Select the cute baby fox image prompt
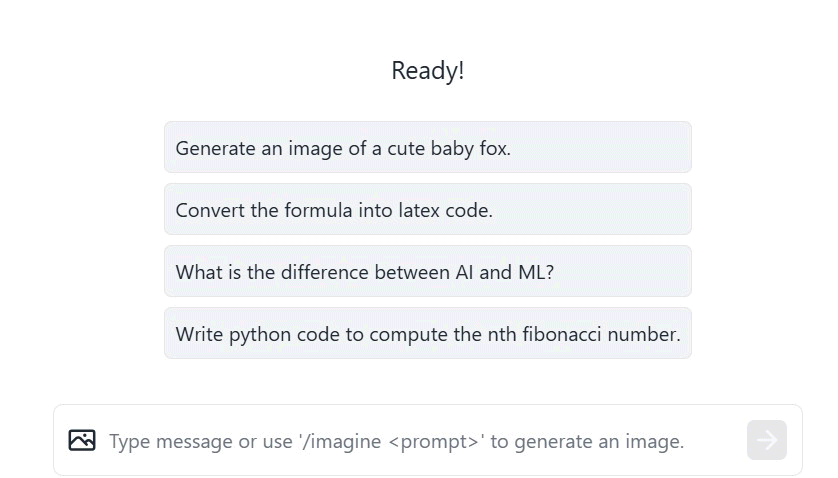Image resolution: width=838 pixels, height=478 pixels. (x=428, y=147)
